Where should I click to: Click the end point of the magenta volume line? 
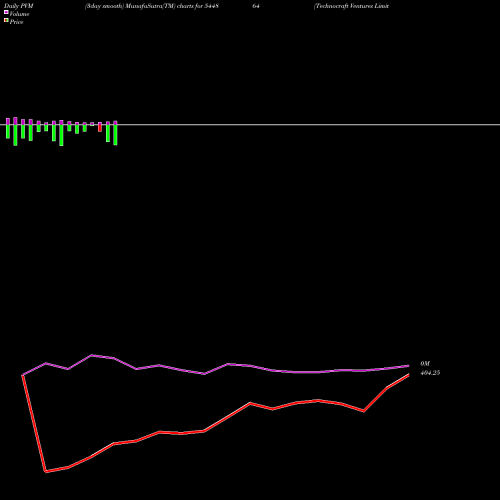click(409, 366)
